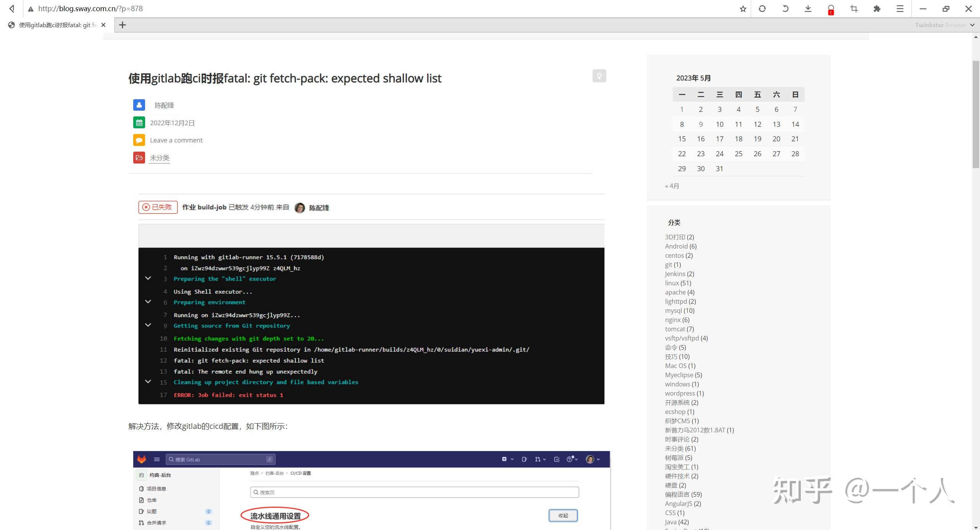Refresh the page using the reload icon
This screenshot has width=980, height=530.
763,8
